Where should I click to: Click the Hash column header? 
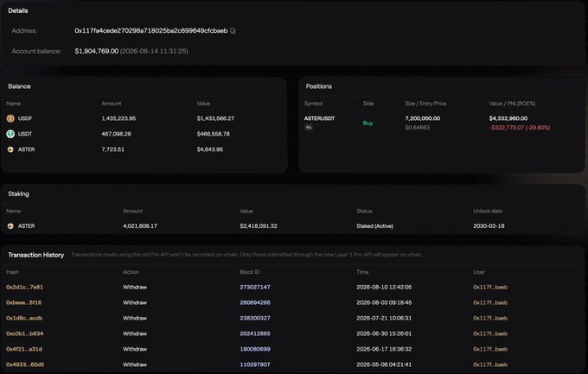pyautogui.click(x=12, y=272)
